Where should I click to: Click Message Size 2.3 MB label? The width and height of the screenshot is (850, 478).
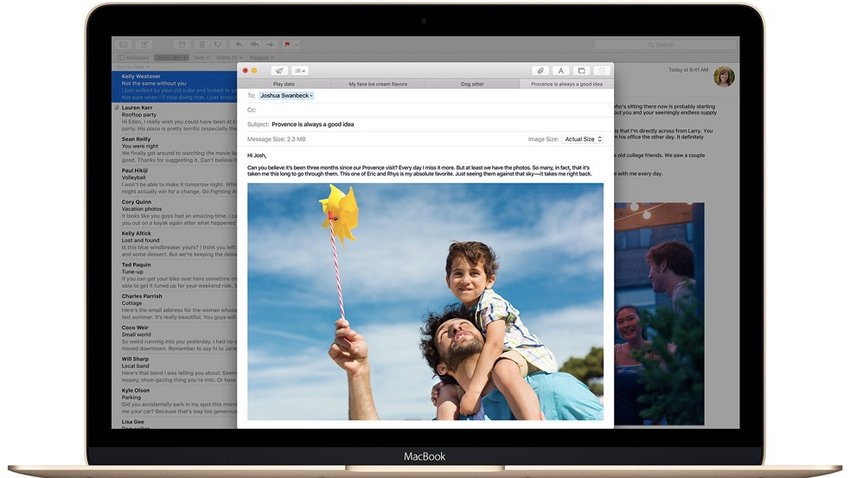(276, 139)
